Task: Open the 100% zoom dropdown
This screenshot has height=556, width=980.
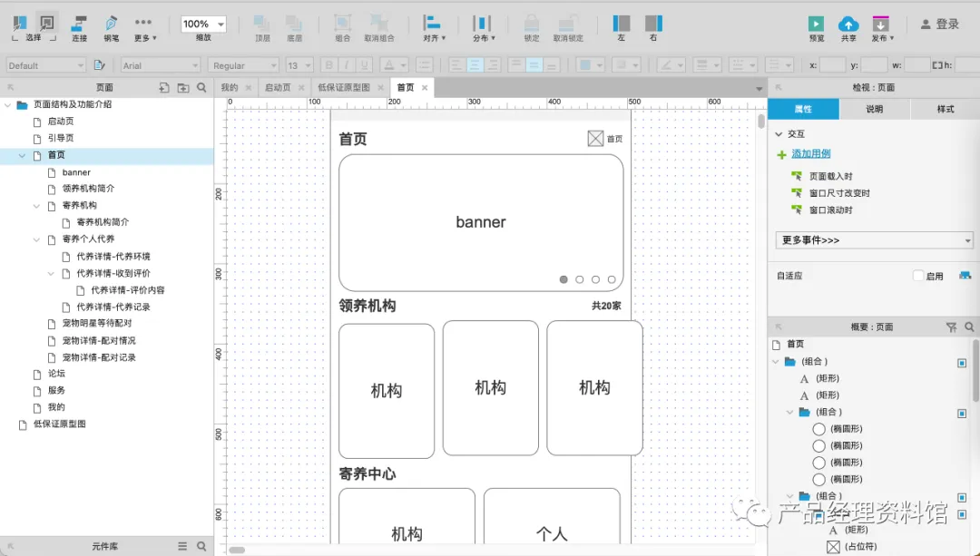Action: (x=203, y=24)
